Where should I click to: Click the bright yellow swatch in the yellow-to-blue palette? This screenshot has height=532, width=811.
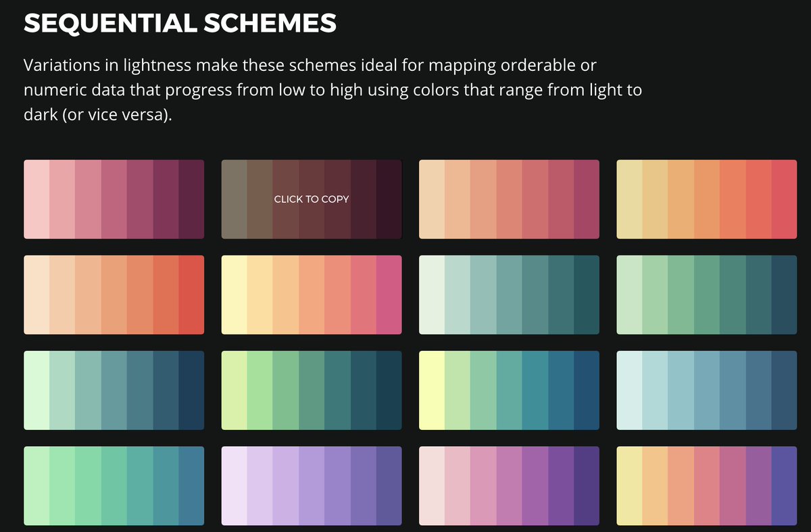432,390
